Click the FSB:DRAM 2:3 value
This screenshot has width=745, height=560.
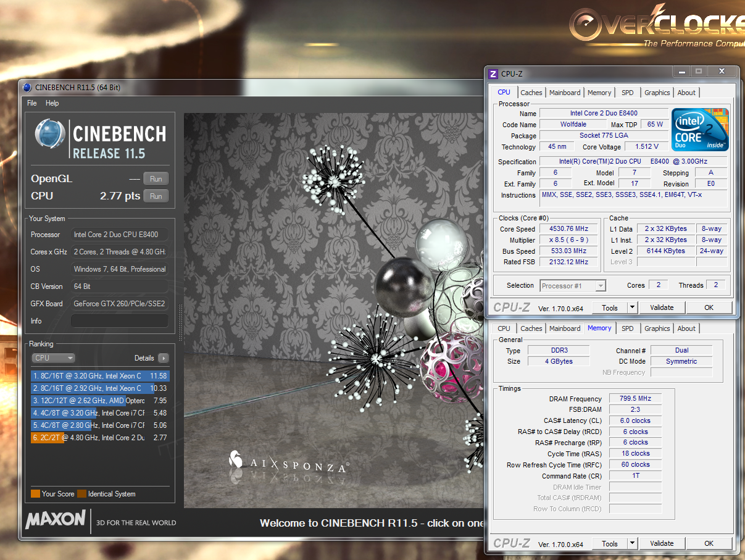[636, 409]
